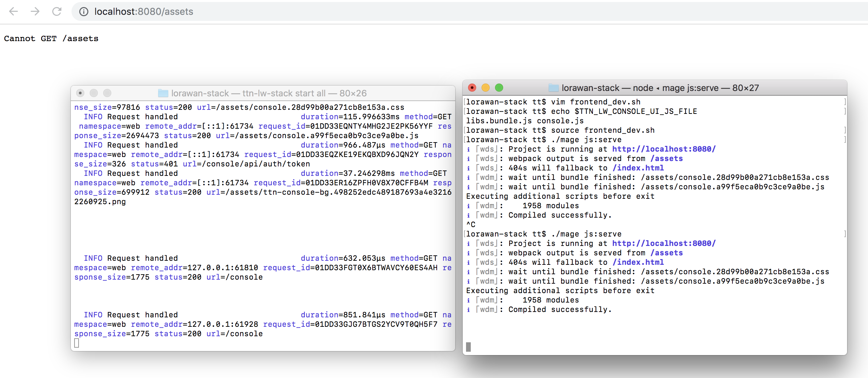Reload the current page
The width and height of the screenshot is (868, 378).
coord(57,12)
